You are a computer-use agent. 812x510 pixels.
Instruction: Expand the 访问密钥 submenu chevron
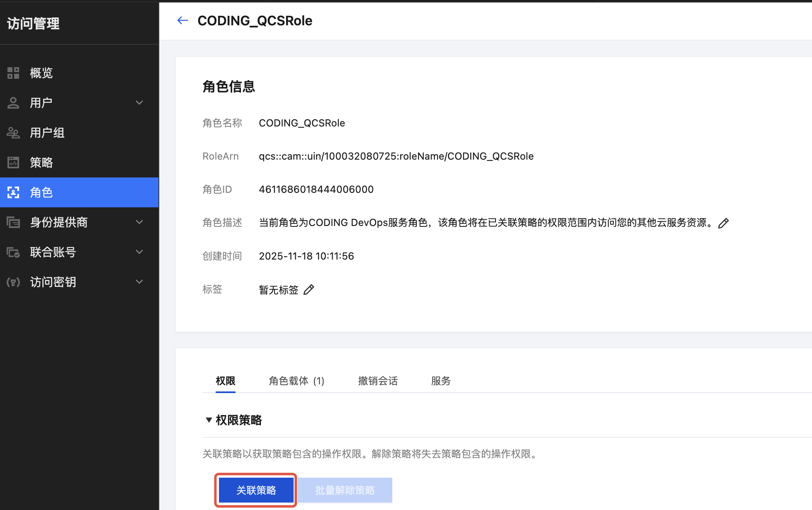click(x=139, y=282)
